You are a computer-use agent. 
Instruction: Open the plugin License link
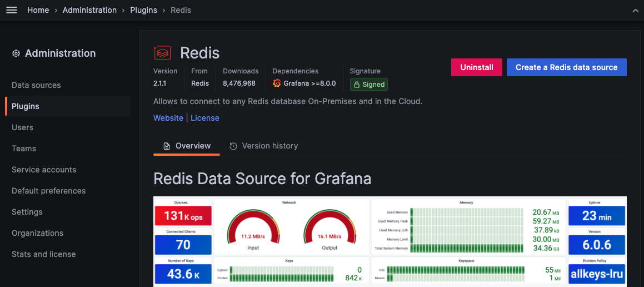coord(205,118)
